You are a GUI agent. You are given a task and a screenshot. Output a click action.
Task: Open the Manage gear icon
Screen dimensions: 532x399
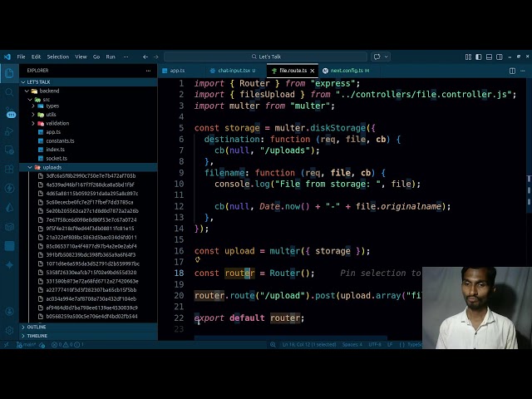pyautogui.click(x=9, y=330)
